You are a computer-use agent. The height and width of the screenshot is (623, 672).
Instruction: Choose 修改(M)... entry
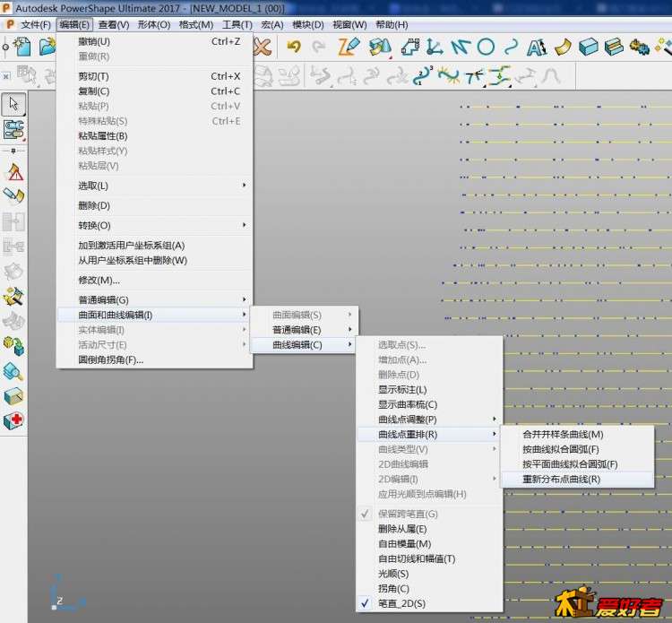[x=154, y=280]
